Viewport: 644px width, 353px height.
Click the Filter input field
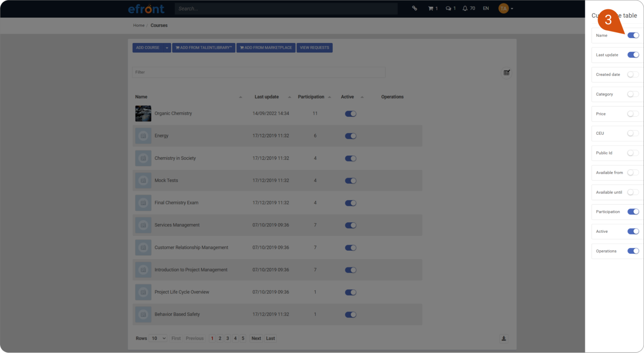259,72
